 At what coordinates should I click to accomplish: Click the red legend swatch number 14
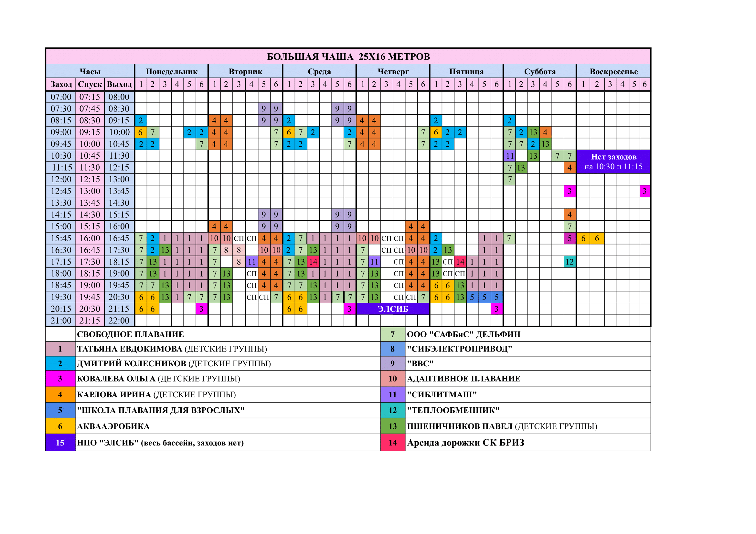(x=392, y=443)
